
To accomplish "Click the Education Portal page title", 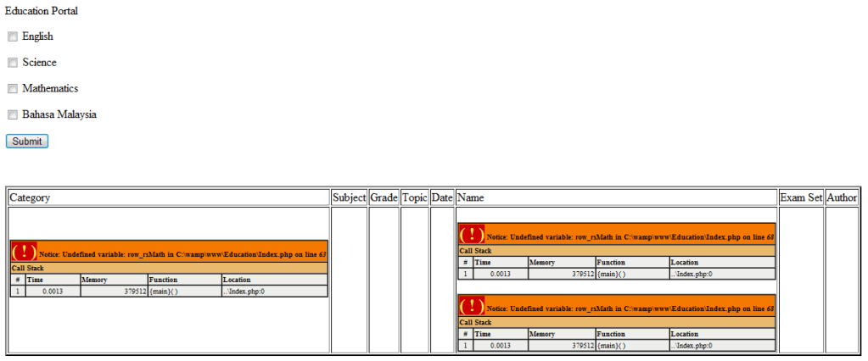I will [x=41, y=10].
